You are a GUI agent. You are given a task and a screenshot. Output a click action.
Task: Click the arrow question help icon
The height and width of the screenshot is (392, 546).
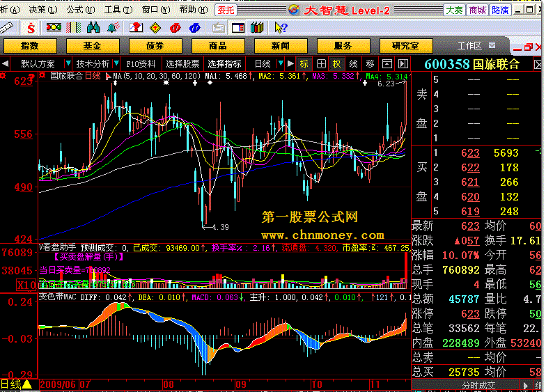pyautogui.click(x=281, y=28)
